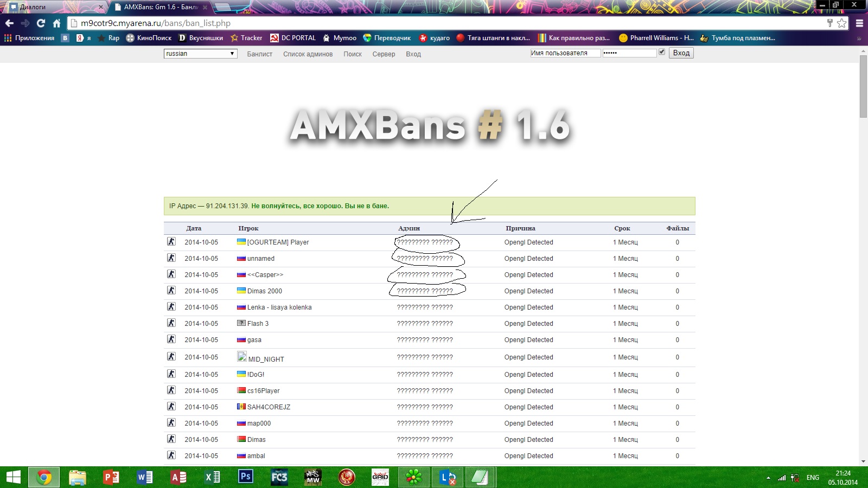Close the Диалоги browser tab
The width and height of the screenshot is (868, 488).
(101, 7)
